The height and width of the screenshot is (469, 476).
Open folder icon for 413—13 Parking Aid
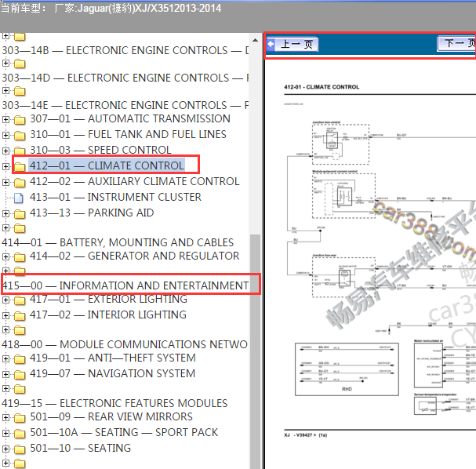click(20, 214)
